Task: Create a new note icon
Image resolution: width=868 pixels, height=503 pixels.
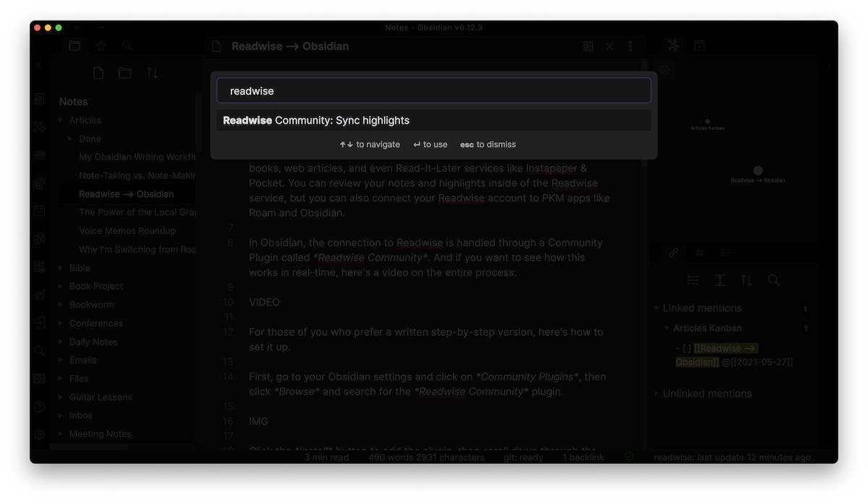Action: pyautogui.click(x=98, y=73)
